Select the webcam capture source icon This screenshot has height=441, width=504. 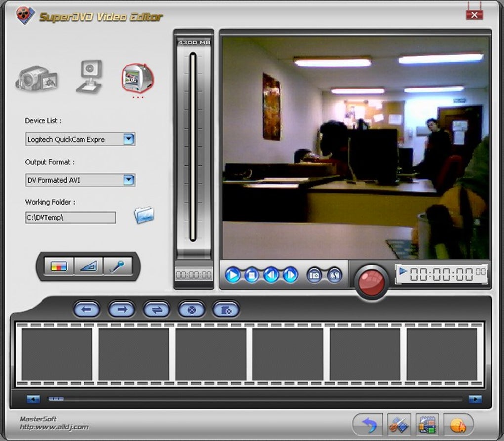coord(89,77)
